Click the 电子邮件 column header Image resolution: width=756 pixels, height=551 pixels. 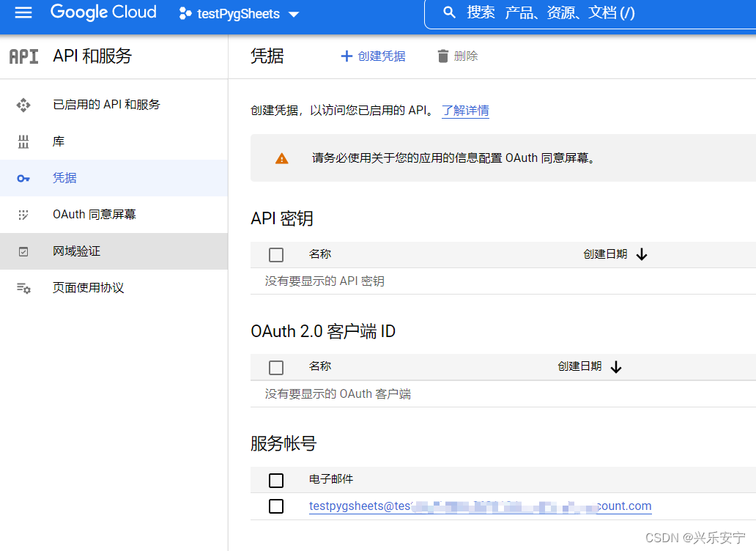[x=331, y=479]
